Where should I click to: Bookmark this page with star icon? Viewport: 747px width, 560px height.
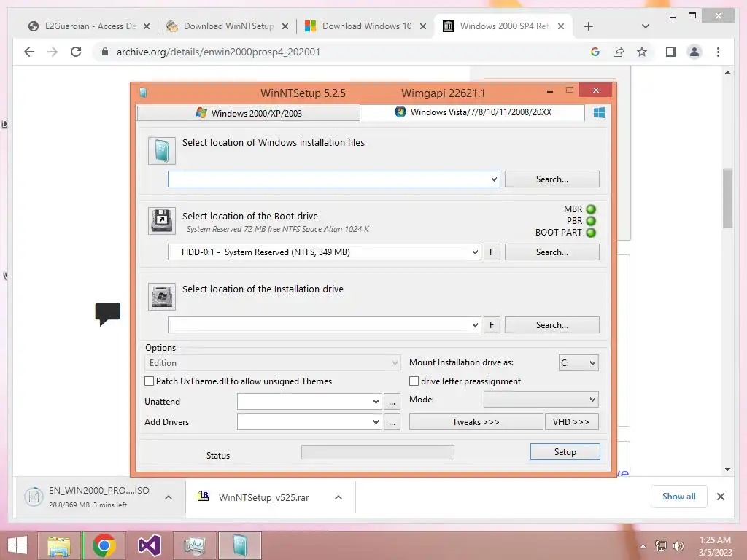pos(642,52)
